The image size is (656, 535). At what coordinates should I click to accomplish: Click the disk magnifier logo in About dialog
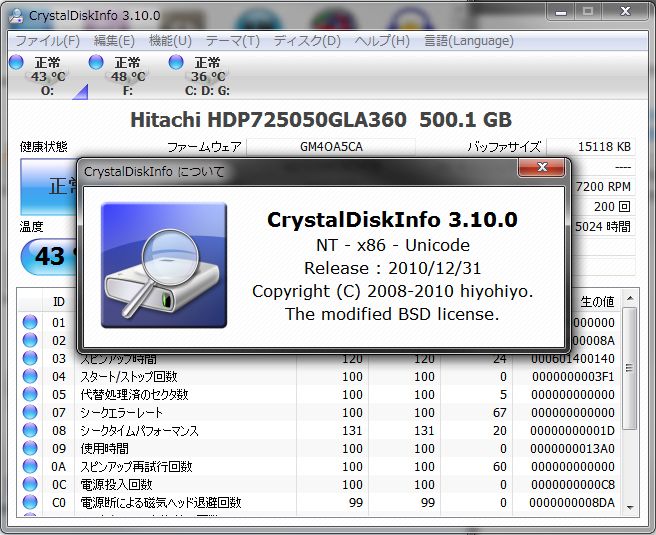[x=164, y=265]
